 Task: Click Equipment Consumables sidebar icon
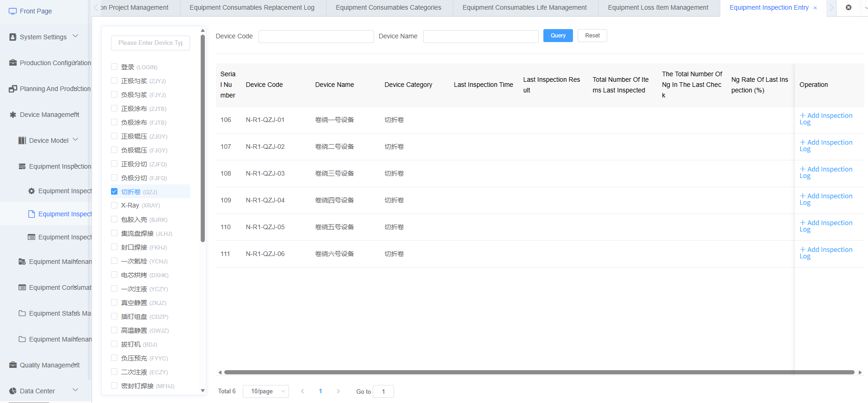22,287
